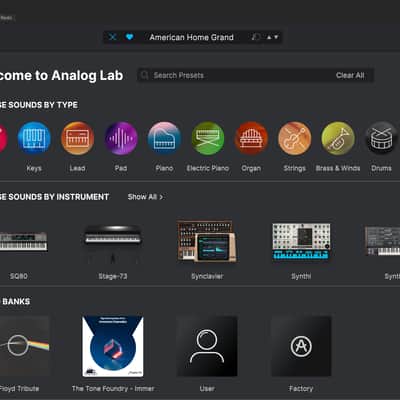Screen dimensions: 400x400
Task: Select the Keys sound type icon
Action: coord(34,138)
